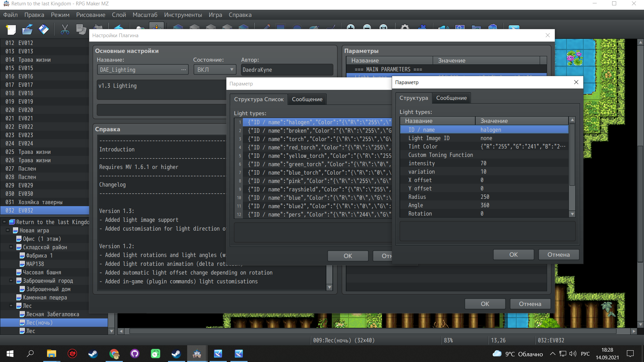
Task: Open File Explorer from the taskbar
Action: click(51, 354)
